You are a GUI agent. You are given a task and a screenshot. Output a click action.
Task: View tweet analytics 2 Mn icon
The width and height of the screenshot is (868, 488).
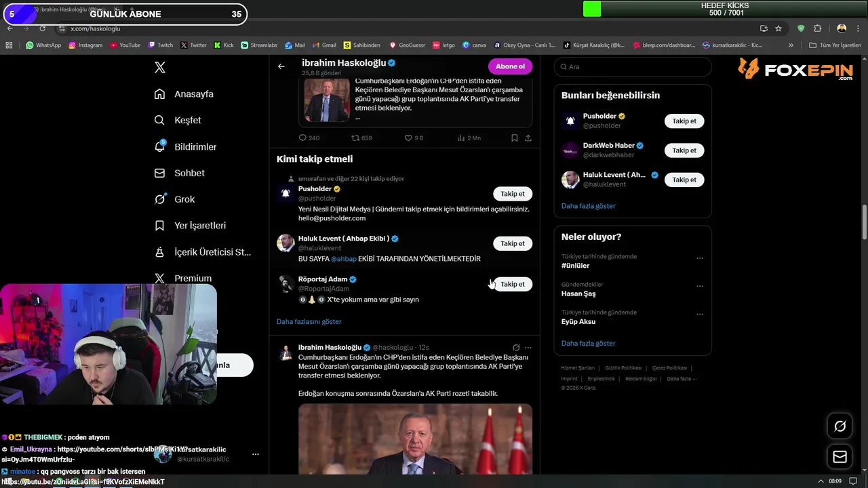(x=469, y=138)
